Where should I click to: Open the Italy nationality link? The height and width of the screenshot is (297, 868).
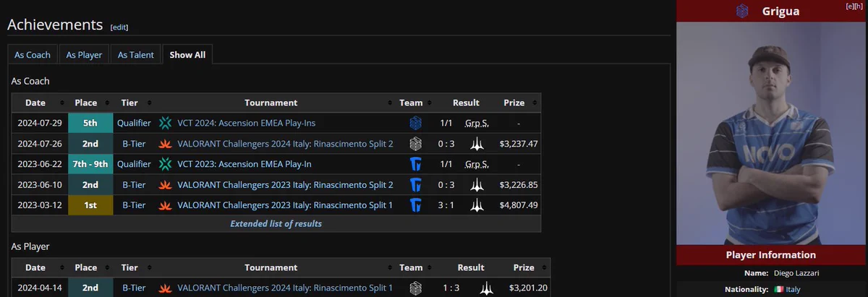click(x=794, y=289)
